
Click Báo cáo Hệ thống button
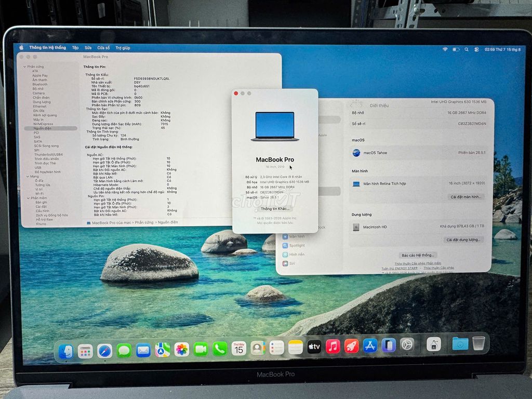pos(418,255)
